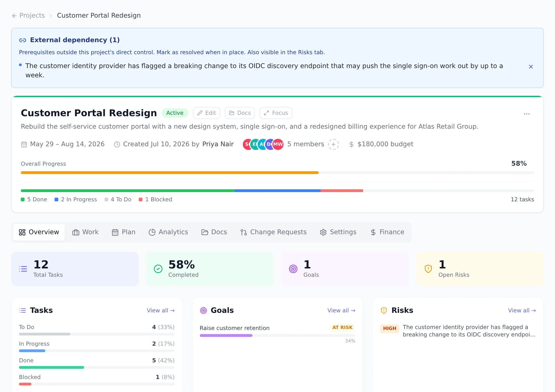Switch to the Work tab
Viewport: 555px width, 392px height.
pyautogui.click(x=85, y=232)
